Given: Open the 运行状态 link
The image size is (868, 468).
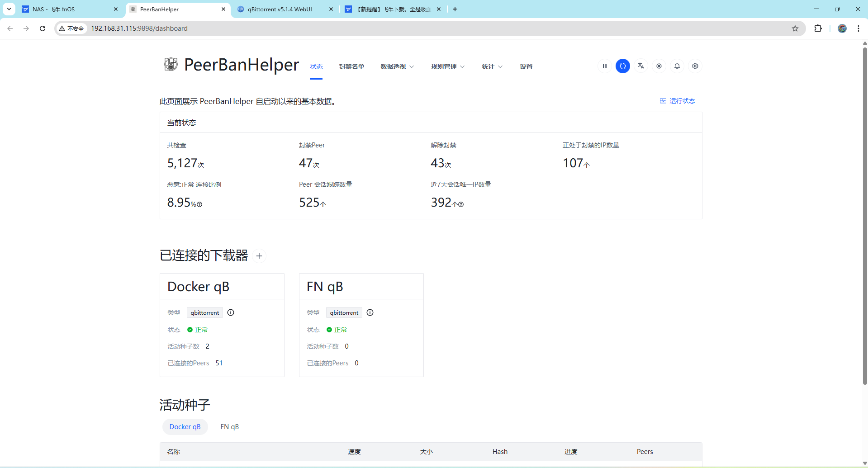Looking at the screenshot, I should (678, 101).
